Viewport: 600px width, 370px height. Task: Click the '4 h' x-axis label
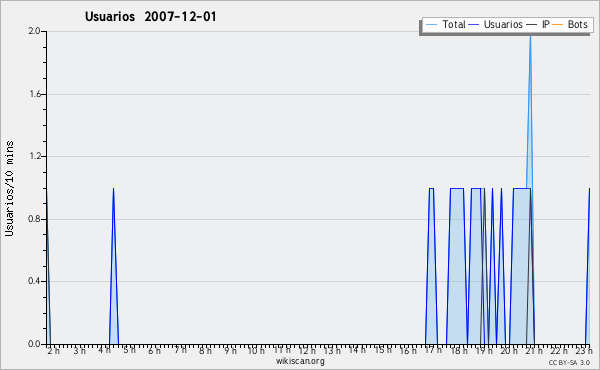tap(104, 350)
